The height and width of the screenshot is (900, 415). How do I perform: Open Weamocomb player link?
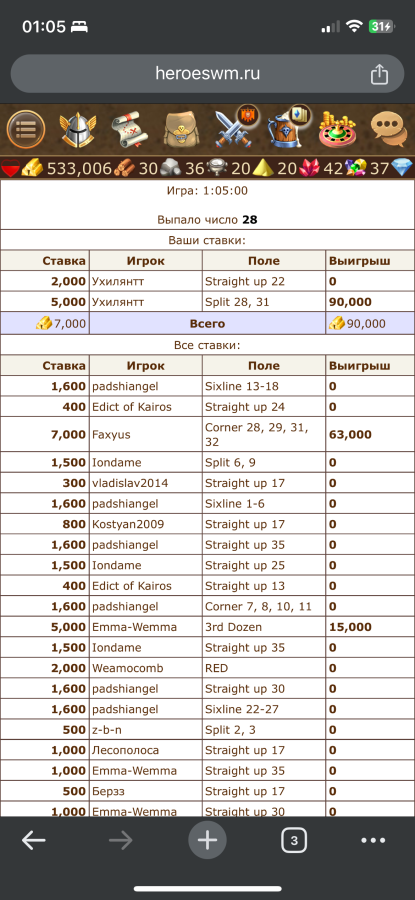[x=128, y=668]
